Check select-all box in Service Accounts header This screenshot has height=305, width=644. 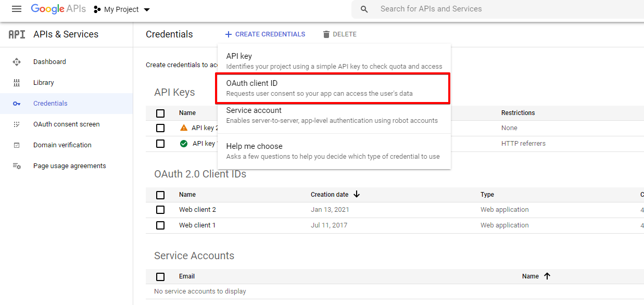(160, 276)
